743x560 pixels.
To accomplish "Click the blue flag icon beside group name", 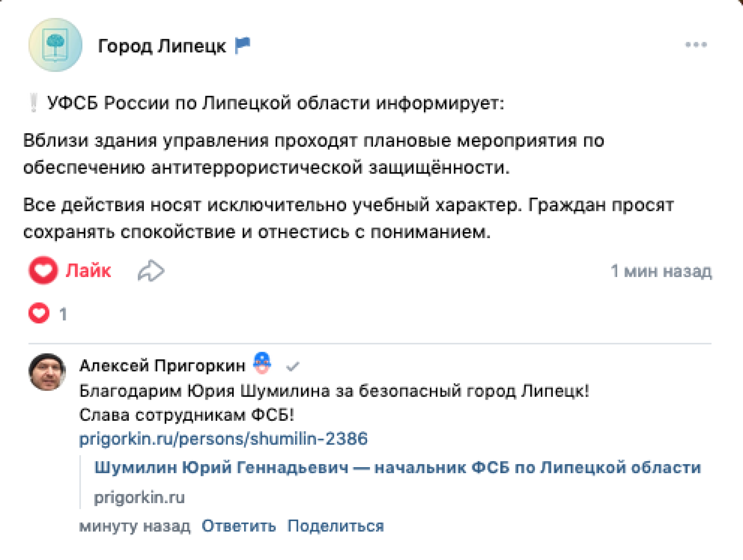I will point(243,45).
